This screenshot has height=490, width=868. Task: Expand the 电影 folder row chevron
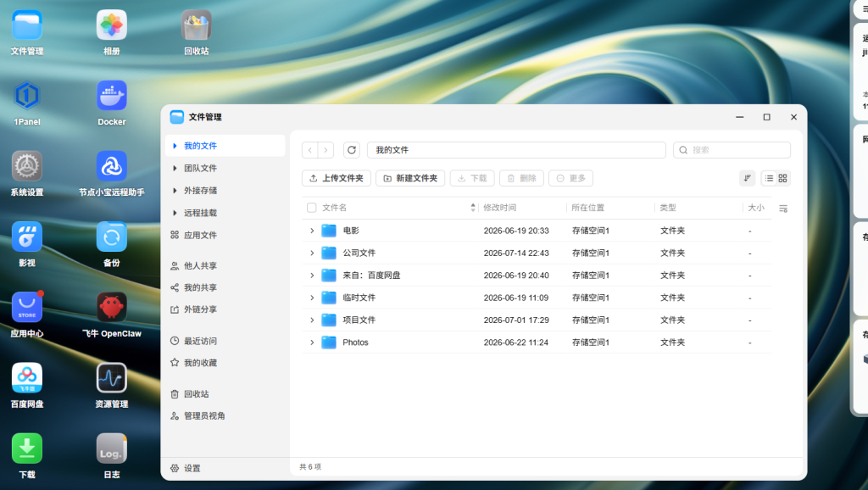pyautogui.click(x=312, y=231)
